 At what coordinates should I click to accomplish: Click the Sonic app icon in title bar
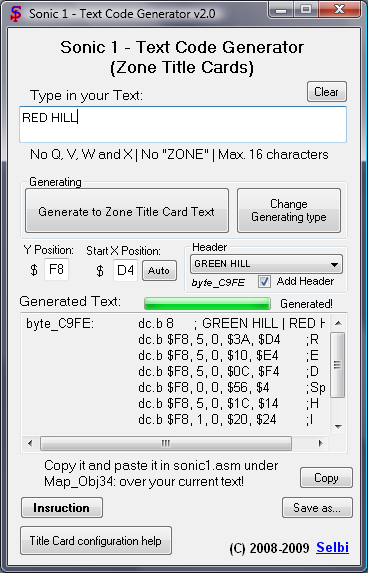pyautogui.click(x=16, y=14)
